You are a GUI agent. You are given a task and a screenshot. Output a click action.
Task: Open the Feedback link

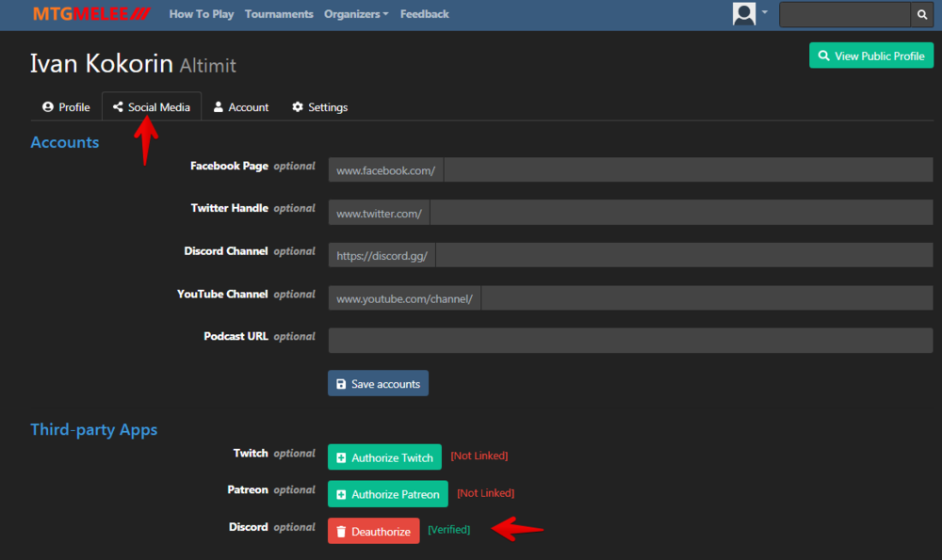coord(424,14)
